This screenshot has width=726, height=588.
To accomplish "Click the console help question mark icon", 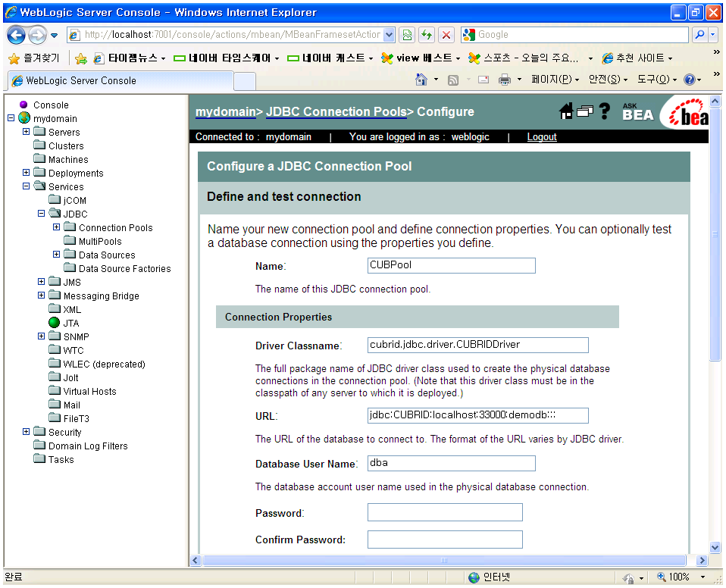I will coord(604,111).
